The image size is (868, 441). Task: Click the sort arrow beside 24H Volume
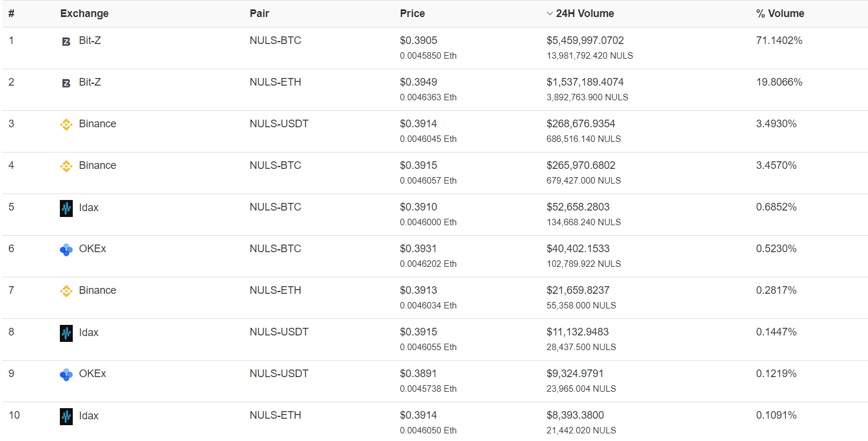[550, 13]
